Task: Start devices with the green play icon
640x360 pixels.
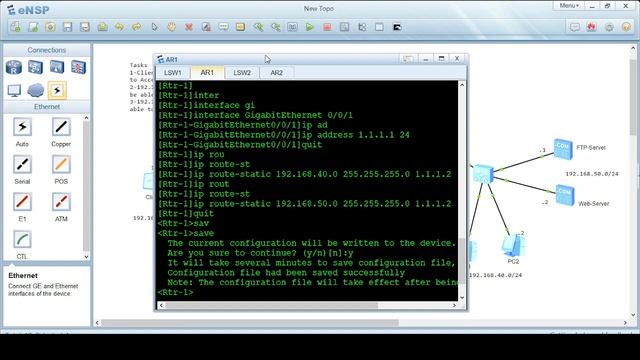Action: [x=310, y=27]
